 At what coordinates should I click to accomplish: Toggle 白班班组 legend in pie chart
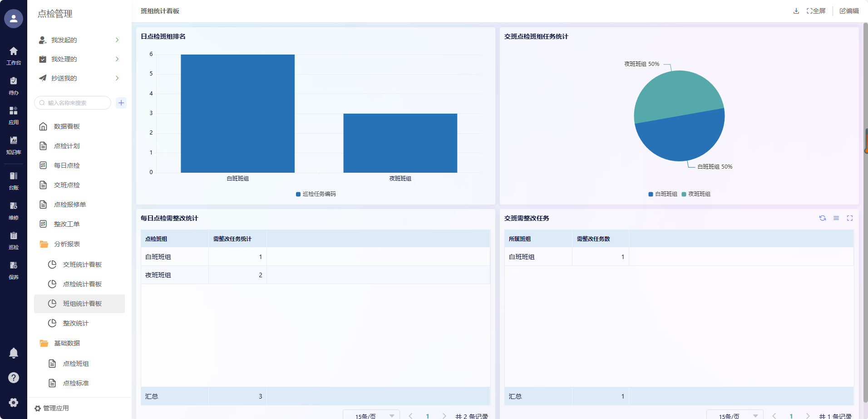coord(663,194)
